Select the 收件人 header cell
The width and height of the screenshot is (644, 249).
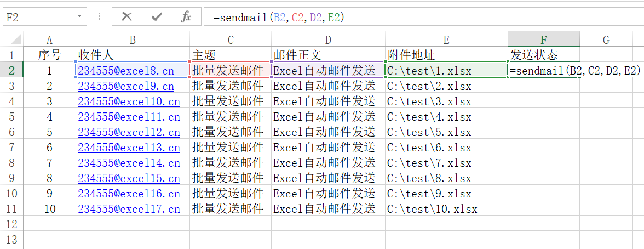pos(133,55)
